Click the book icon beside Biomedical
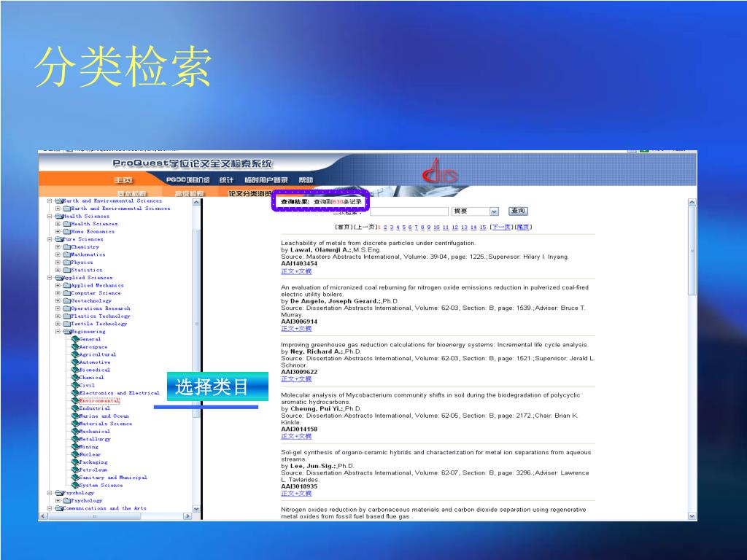747x560 pixels. pos(75,370)
